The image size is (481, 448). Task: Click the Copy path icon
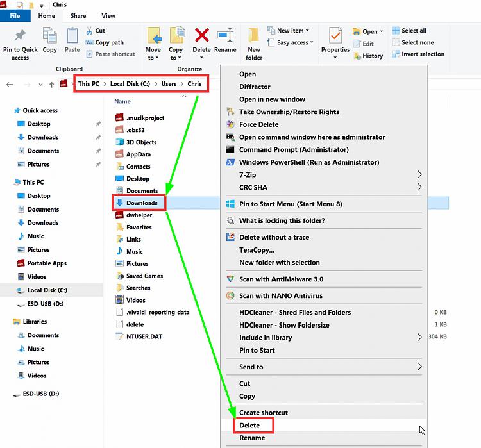[x=89, y=42]
